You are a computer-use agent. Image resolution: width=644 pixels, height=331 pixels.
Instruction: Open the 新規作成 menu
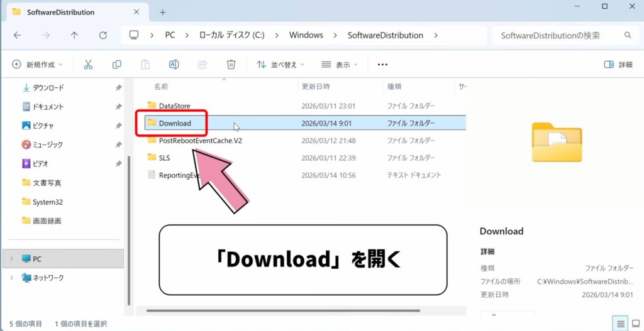37,65
